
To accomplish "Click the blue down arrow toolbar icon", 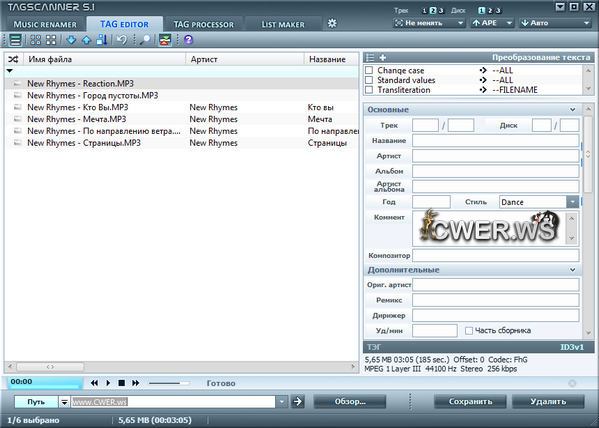I will pos(71,40).
